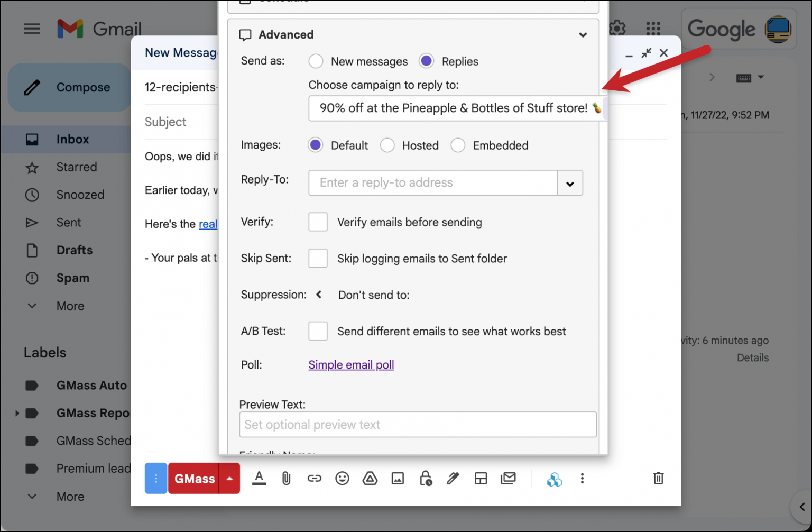Click the GMass send button
The height and width of the screenshot is (532, 812).
click(x=195, y=478)
